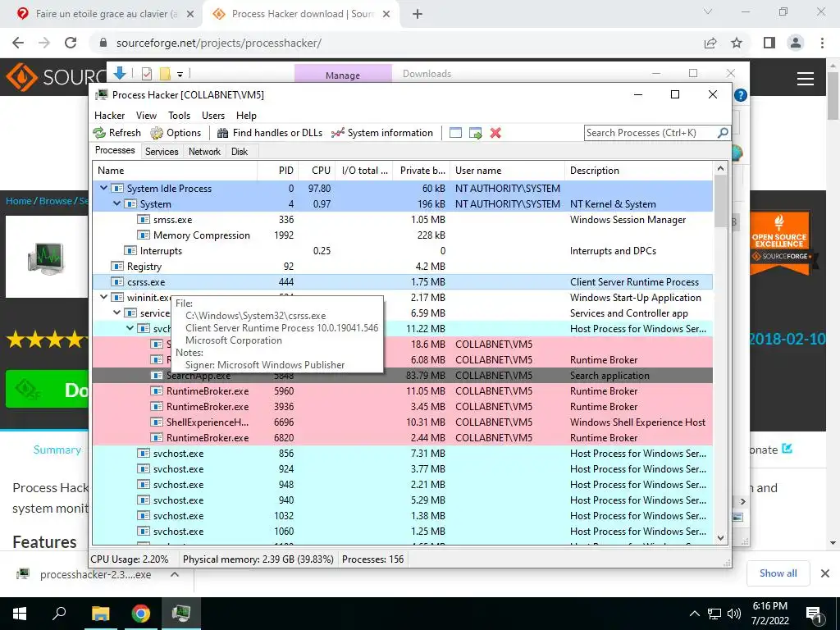
Task: Click process list scroll-down arrow
Action: pyautogui.click(x=720, y=538)
